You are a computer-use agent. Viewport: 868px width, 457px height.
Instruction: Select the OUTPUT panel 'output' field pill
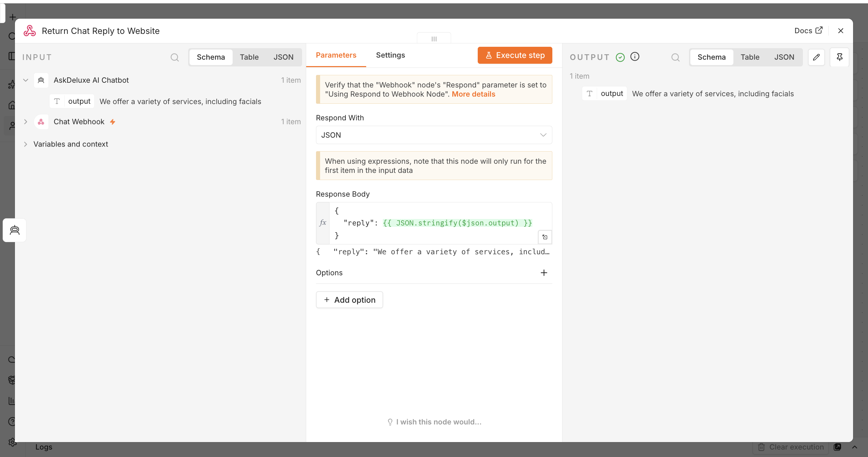(605, 94)
